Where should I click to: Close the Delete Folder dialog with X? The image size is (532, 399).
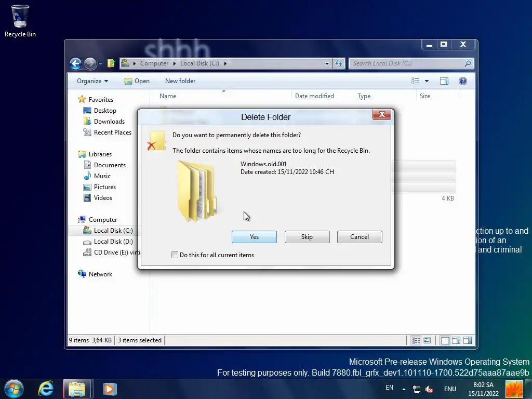click(x=382, y=115)
